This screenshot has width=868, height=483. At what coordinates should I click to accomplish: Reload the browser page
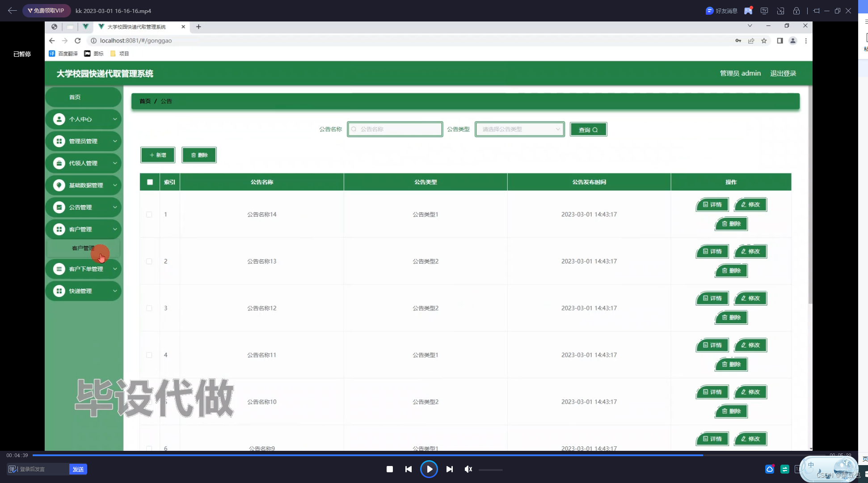pos(78,41)
